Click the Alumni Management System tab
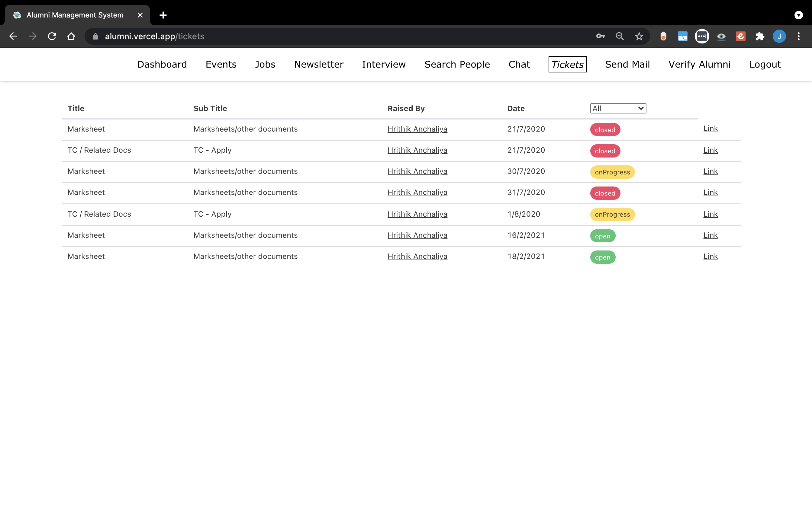Image resolution: width=812 pixels, height=507 pixels. (x=75, y=15)
